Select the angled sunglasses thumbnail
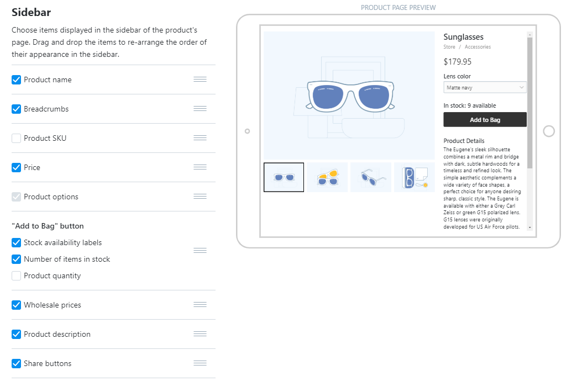Screen dimensions: 577x392 pos(370,177)
